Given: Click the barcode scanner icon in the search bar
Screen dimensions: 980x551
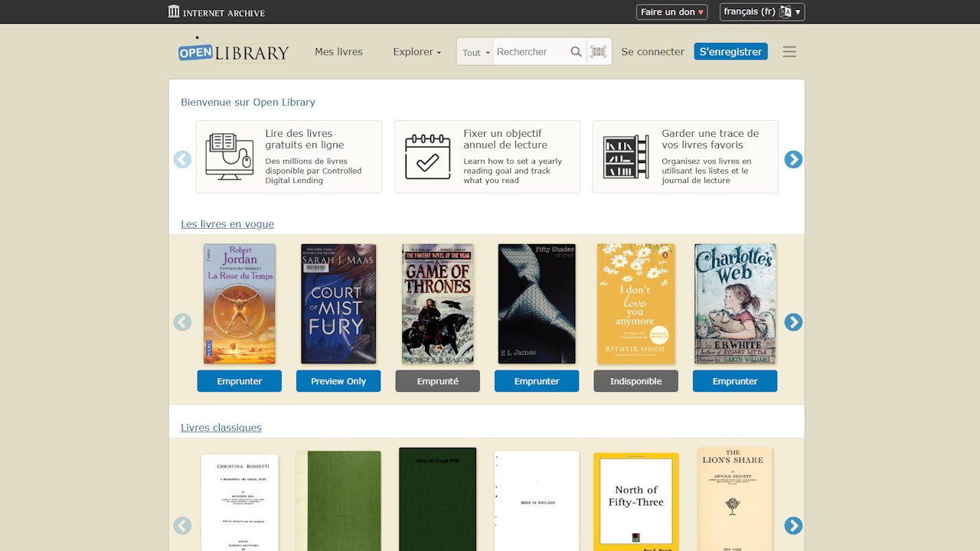Looking at the screenshot, I should coord(596,51).
